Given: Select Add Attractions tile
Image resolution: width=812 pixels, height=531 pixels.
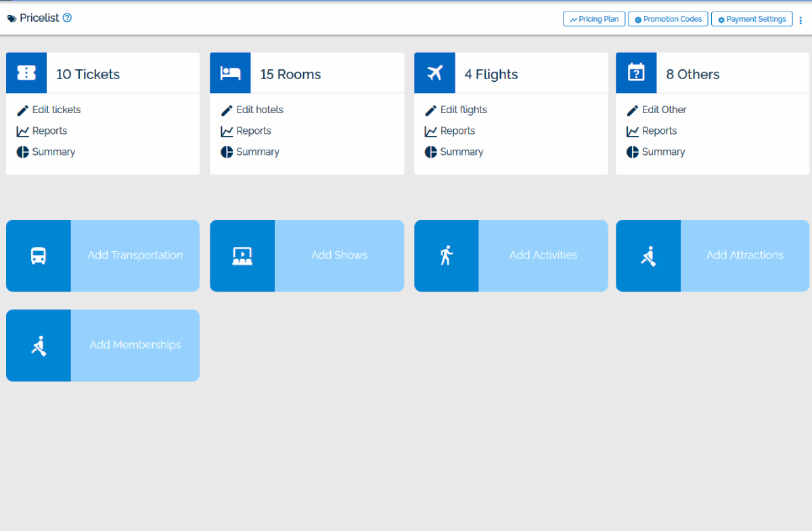Looking at the screenshot, I should click(744, 256).
